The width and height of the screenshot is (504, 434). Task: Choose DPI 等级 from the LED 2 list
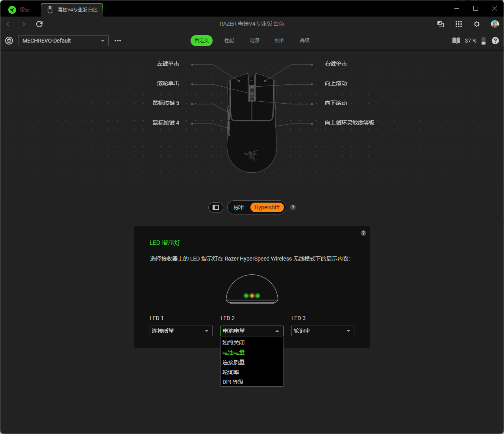tap(252, 382)
